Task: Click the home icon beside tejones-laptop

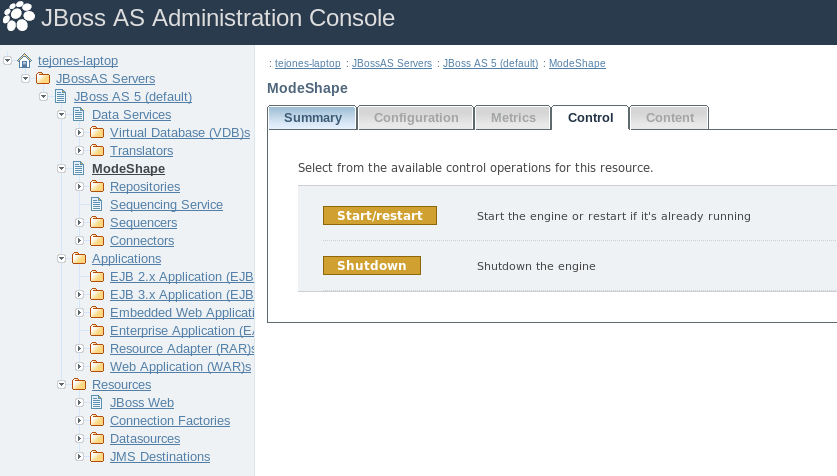Action: point(25,61)
